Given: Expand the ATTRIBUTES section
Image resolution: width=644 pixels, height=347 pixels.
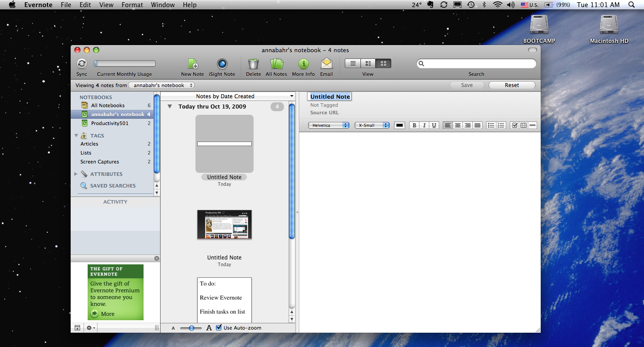Looking at the screenshot, I should (x=76, y=174).
